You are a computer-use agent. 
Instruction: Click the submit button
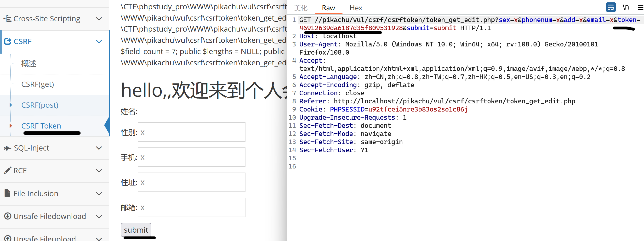pyautogui.click(x=136, y=230)
